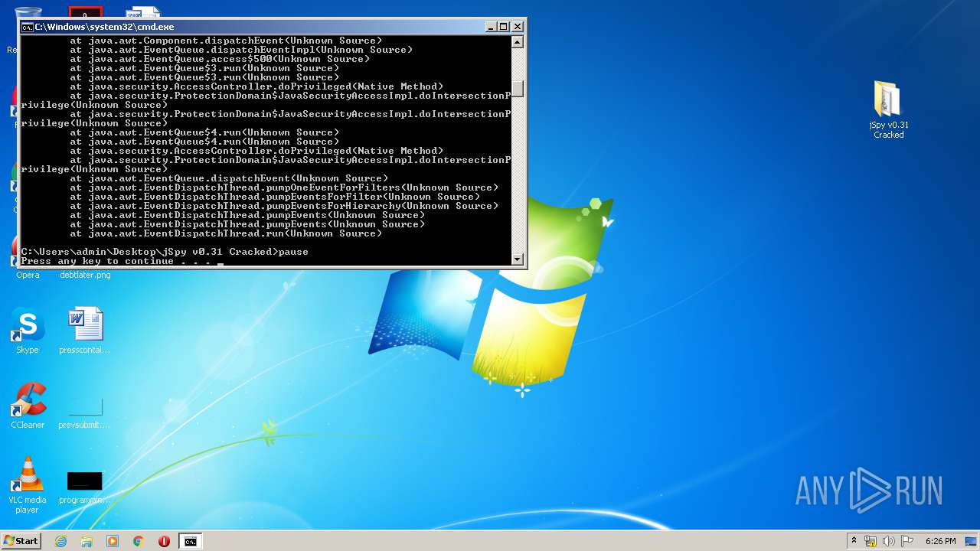Click the cmd window scrollbar down arrow
The image size is (980, 551).
[x=518, y=259]
